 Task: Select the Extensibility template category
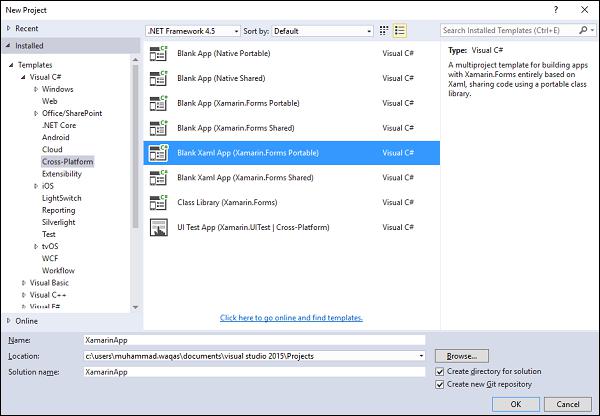click(62, 174)
